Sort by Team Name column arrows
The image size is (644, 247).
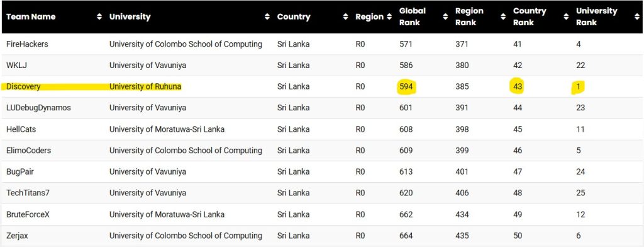[99, 17]
